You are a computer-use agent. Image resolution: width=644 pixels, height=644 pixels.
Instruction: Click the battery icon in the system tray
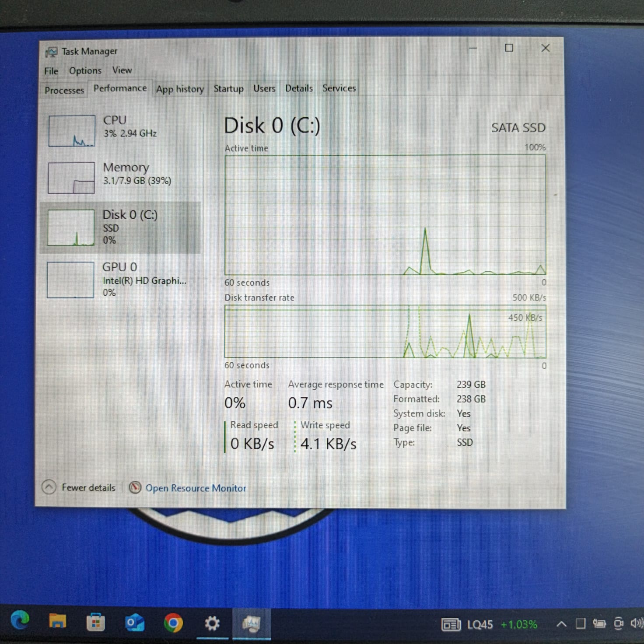599,623
